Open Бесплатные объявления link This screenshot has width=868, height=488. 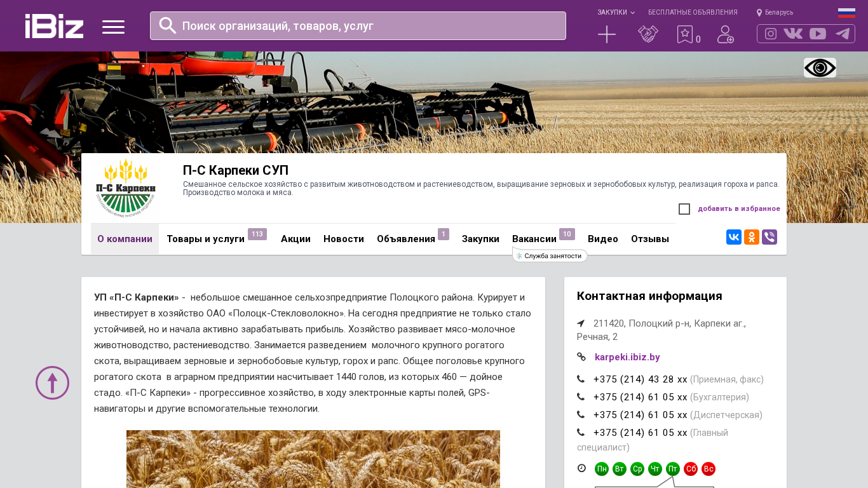pyautogui.click(x=693, y=12)
